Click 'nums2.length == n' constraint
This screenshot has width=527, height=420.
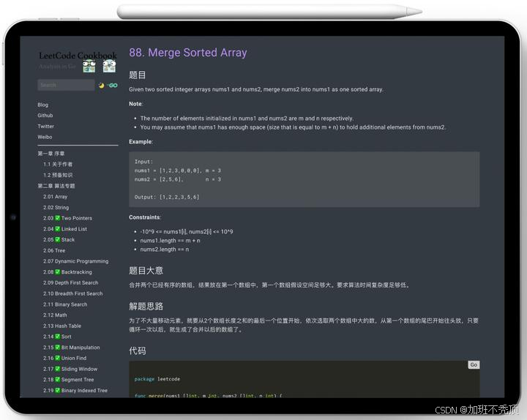pos(165,250)
